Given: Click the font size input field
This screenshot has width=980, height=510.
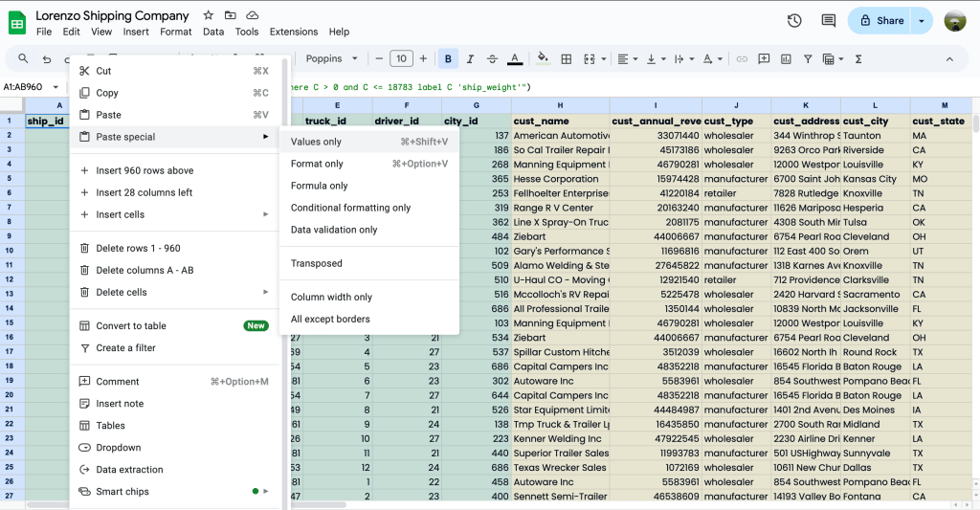Looking at the screenshot, I should [x=402, y=58].
